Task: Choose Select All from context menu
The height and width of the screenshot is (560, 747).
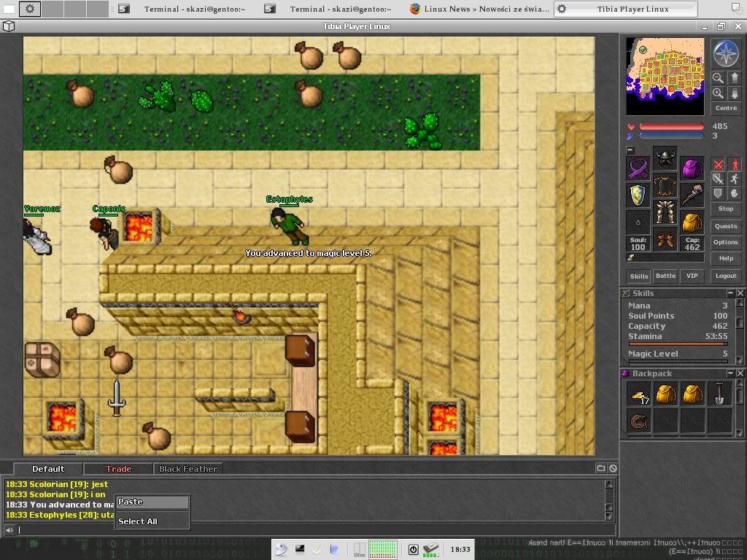Action: click(152, 521)
